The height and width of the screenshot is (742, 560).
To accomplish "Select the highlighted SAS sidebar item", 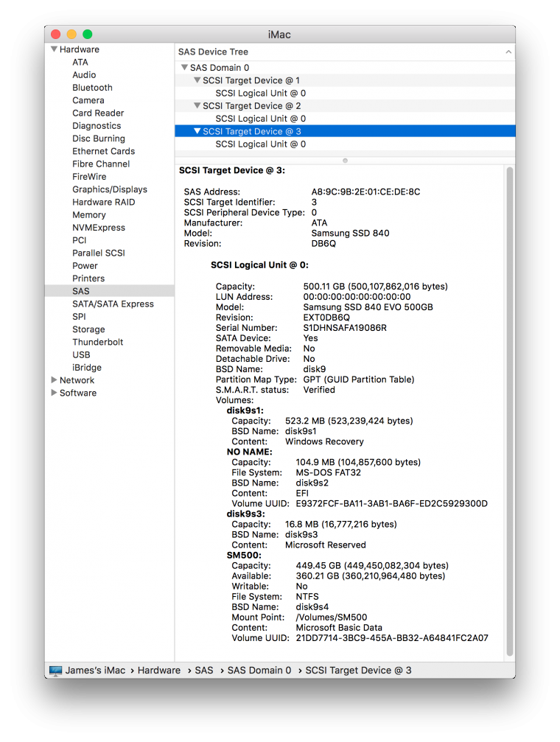I will 109,291.
